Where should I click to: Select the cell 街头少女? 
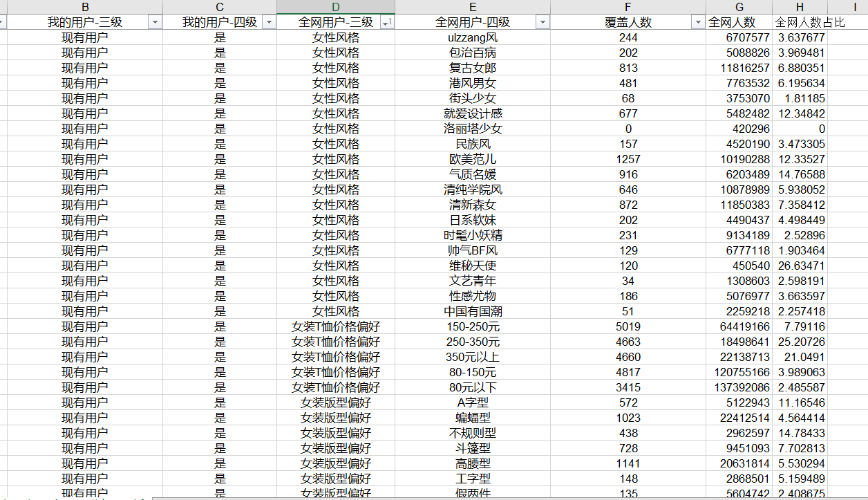tap(473, 98)
